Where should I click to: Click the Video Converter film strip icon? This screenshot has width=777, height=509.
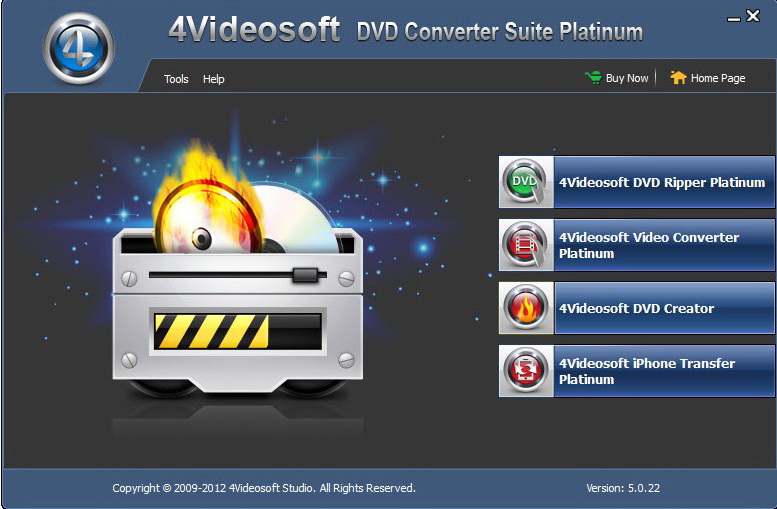pyautogui.click(x=526, y=245)
